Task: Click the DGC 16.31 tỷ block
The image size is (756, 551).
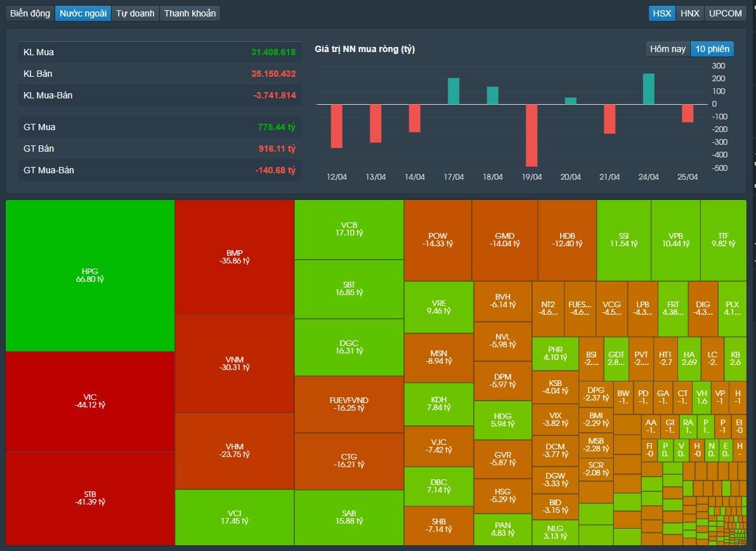Action: click(349, 347)
